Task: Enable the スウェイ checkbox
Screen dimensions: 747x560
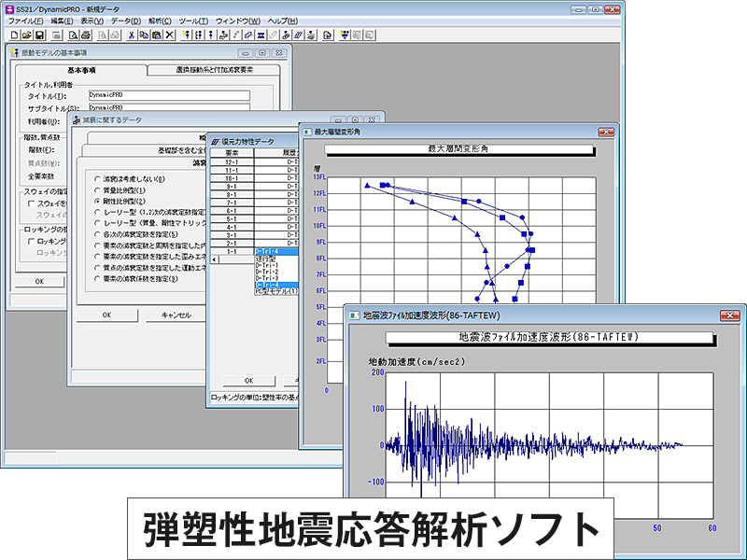Action: (x=30, y=203)
